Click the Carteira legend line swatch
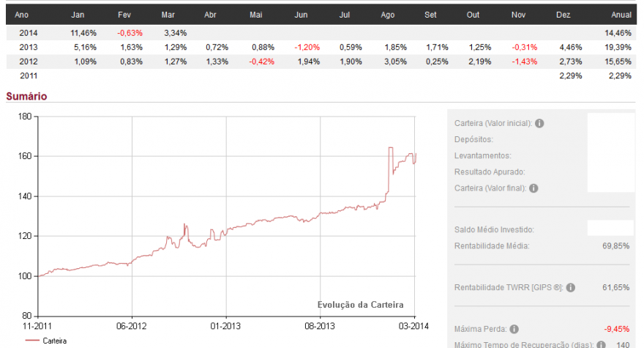Screen dimensions: 644x348 (32, 341)
